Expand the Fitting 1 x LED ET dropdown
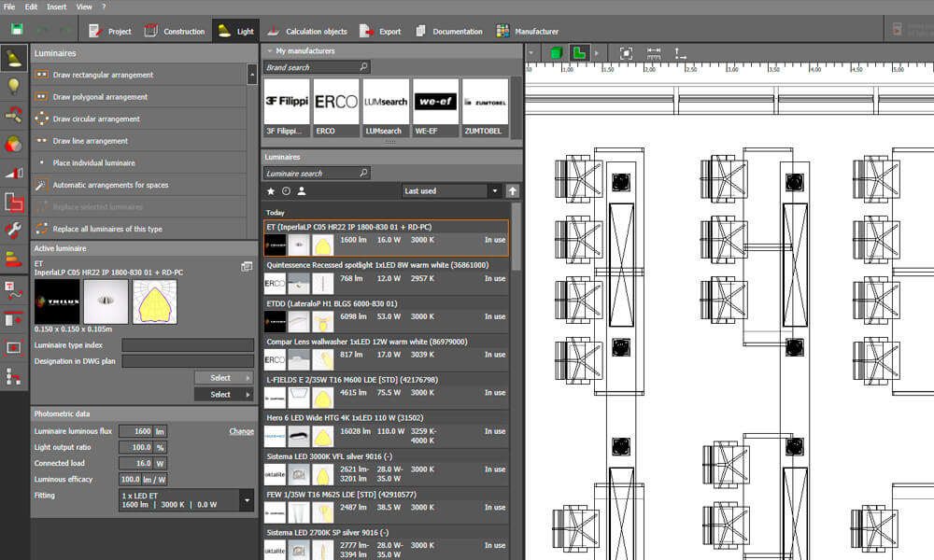This screenshot has width=934, height=560. click(x=247, y=500)
